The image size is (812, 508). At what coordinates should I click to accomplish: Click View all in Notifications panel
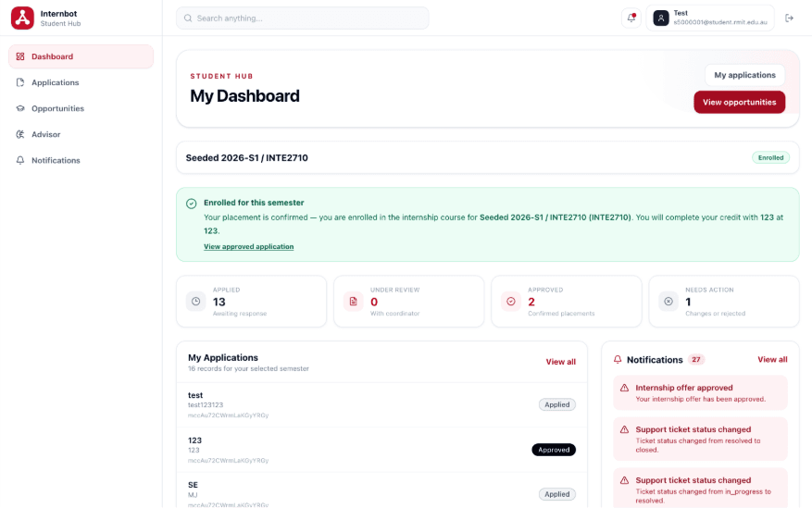[772, 360]
